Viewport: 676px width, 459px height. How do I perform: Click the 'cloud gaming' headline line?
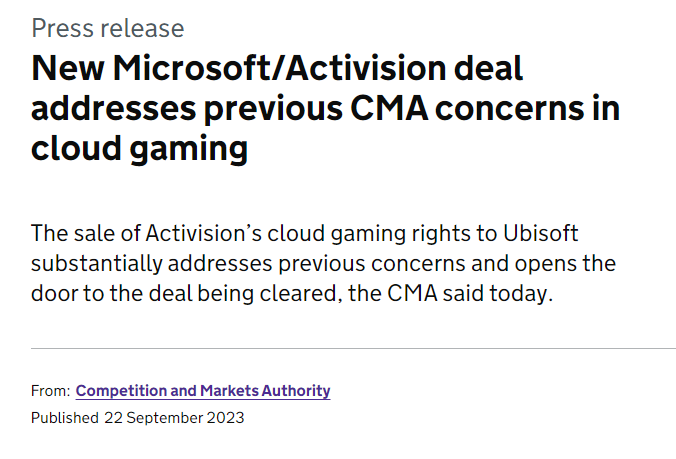139,148
